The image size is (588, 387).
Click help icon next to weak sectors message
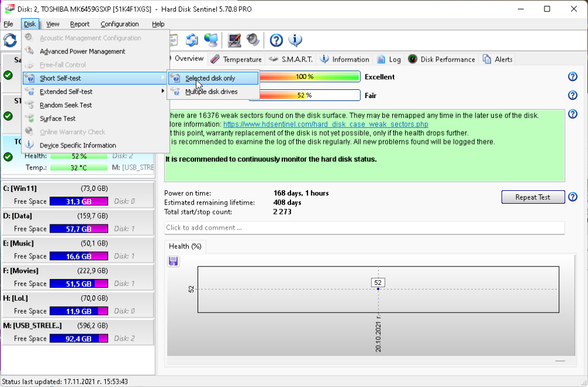point(573,114)
